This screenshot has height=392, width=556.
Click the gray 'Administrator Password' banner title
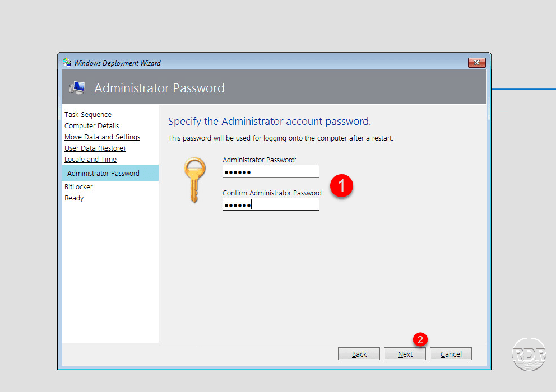pyautogui.click(x=159, y=88)
